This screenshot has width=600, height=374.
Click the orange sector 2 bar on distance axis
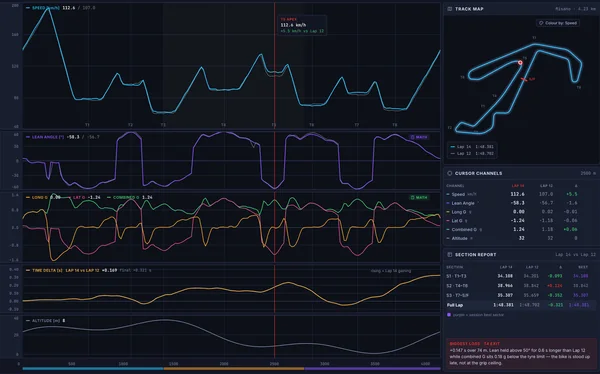(x=234, y=369)
